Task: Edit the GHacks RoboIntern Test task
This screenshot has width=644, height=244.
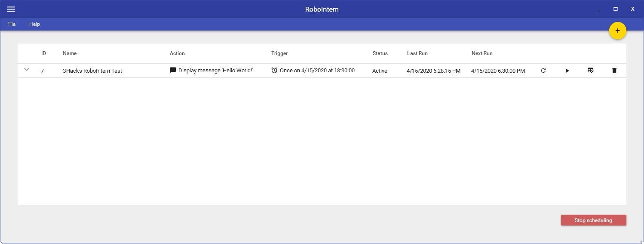Action: (591, 71)
